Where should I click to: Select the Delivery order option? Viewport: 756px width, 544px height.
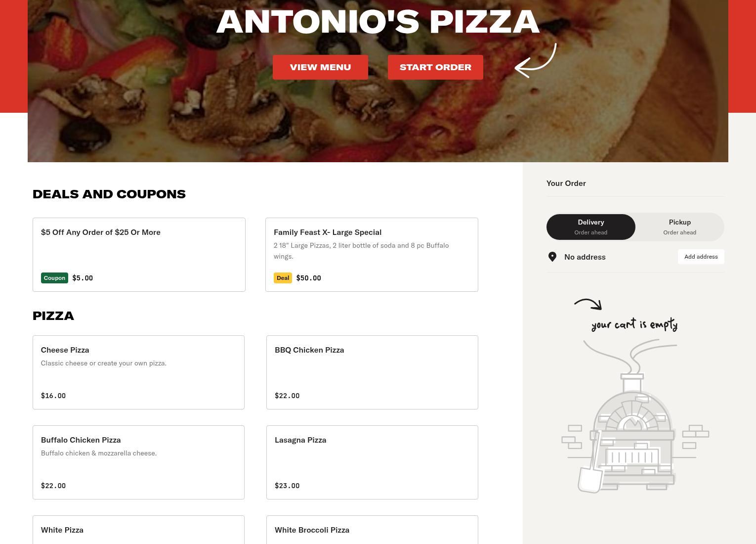pyautogui.click(x=591, y=227)
